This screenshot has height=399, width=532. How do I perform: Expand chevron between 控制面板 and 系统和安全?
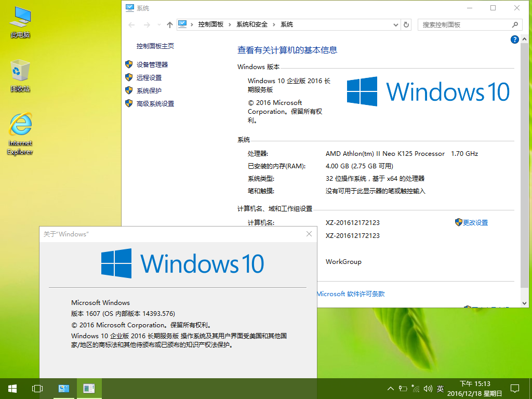(x=230, y=24)
